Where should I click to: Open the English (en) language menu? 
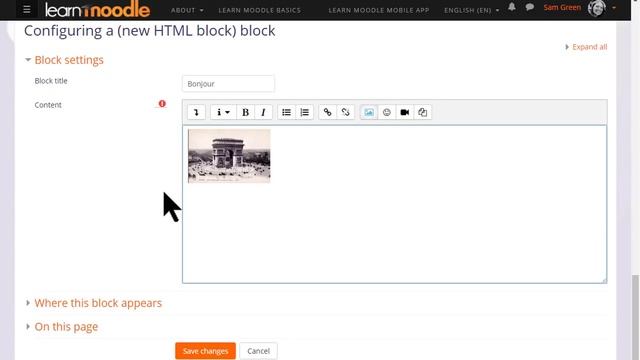tap(471, 10)
